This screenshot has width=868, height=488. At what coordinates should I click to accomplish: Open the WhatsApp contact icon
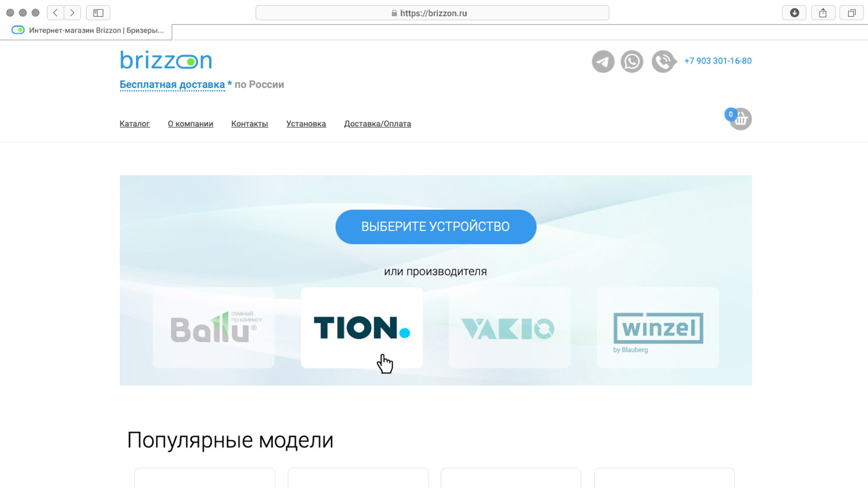coord(632,61)
